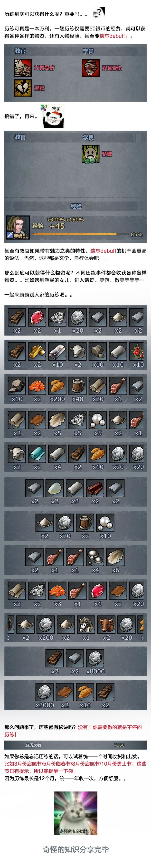Click the 双耳受伤 bandaged head icon
This screenshot has height=868, width=151.
coord(90,68)
